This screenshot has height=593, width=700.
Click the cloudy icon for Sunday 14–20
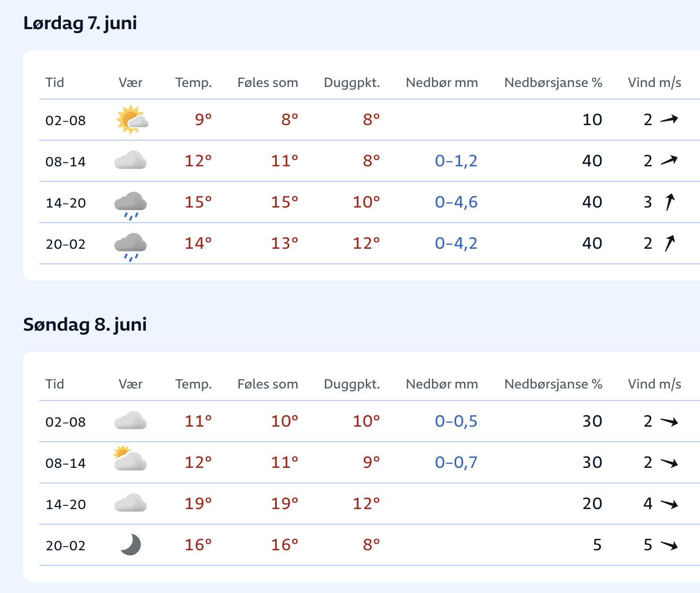[x=131, y=503]
